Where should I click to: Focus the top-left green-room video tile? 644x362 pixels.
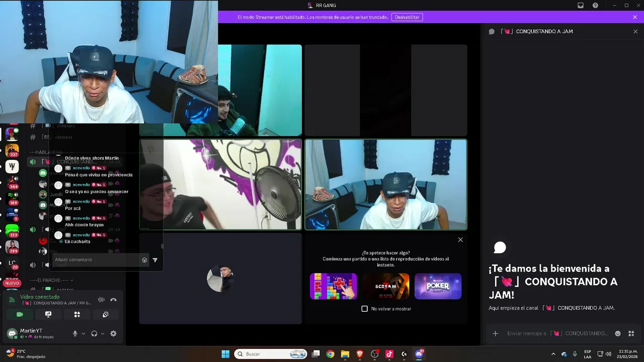click(260, 90)
